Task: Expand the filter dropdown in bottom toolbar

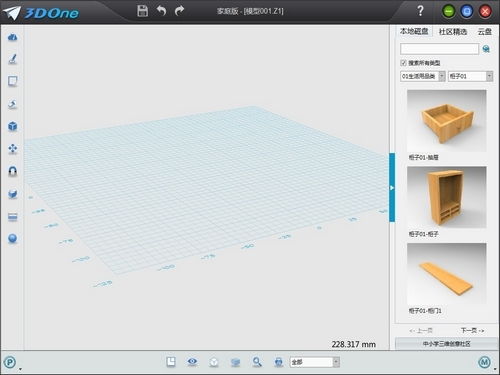Action: coord(336,362)
